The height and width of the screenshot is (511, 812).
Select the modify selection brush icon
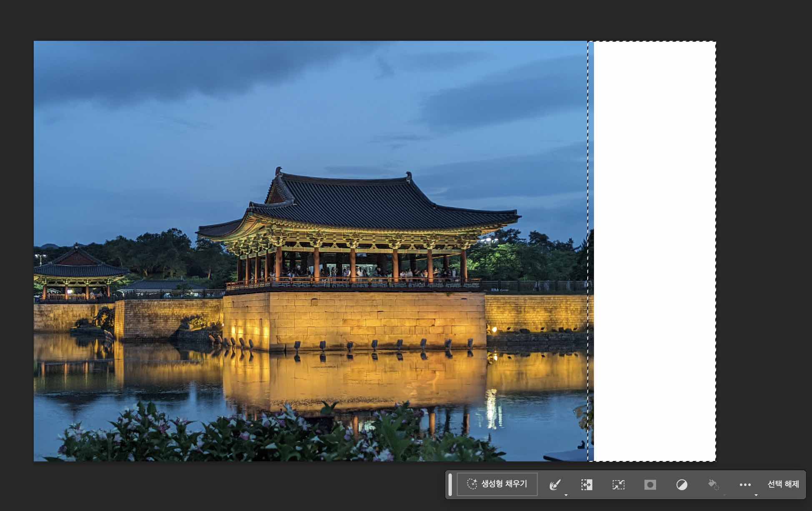point(555,484)
